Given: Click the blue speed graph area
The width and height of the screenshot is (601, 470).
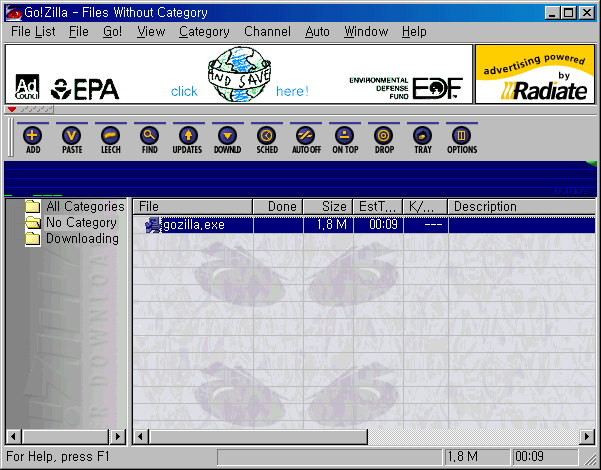Looking at the screenshot, I should tap(300, 179).
